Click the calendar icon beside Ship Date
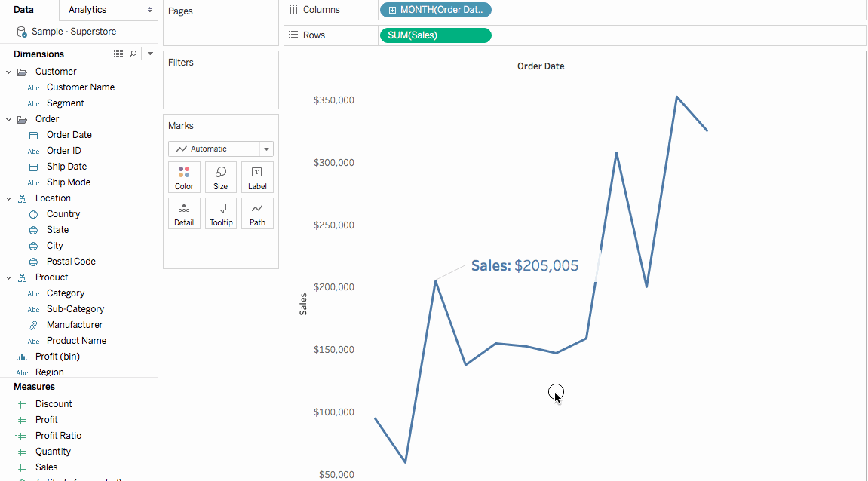This screenshot has height=481, width=868. [33, 167]
